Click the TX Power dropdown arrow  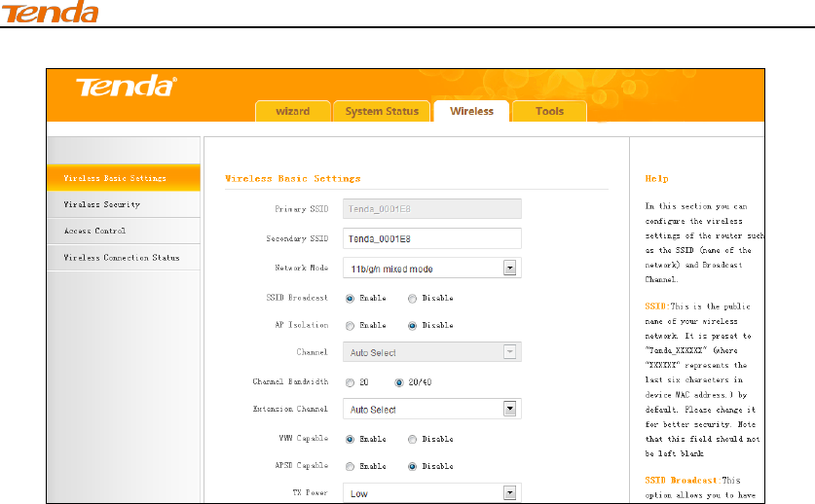coord(510,492)
